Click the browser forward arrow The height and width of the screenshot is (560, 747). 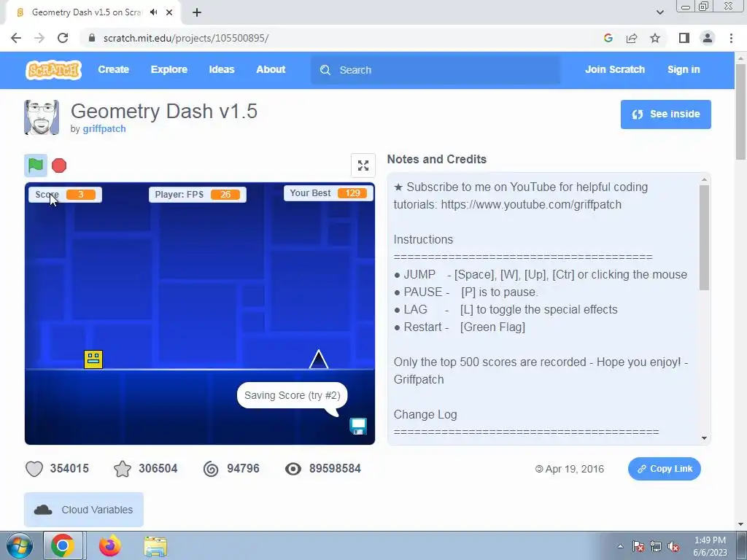coord(39,38)
